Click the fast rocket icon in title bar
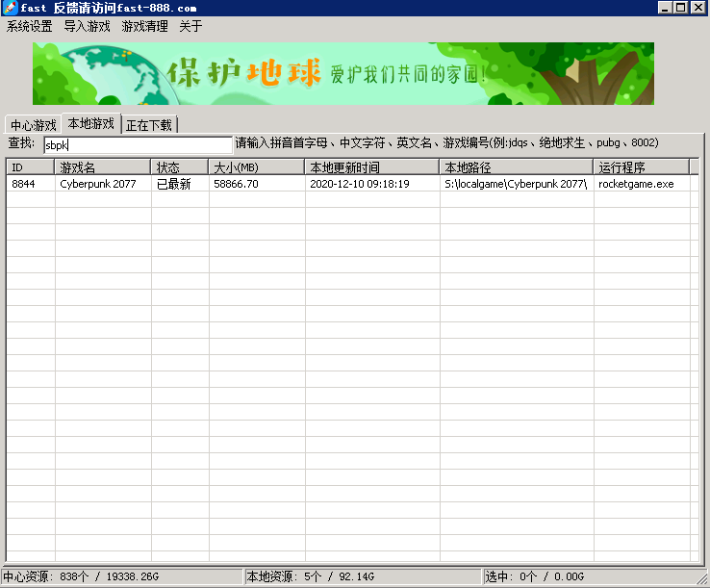This screenshot has height=588, width=710. coord(10,8)
